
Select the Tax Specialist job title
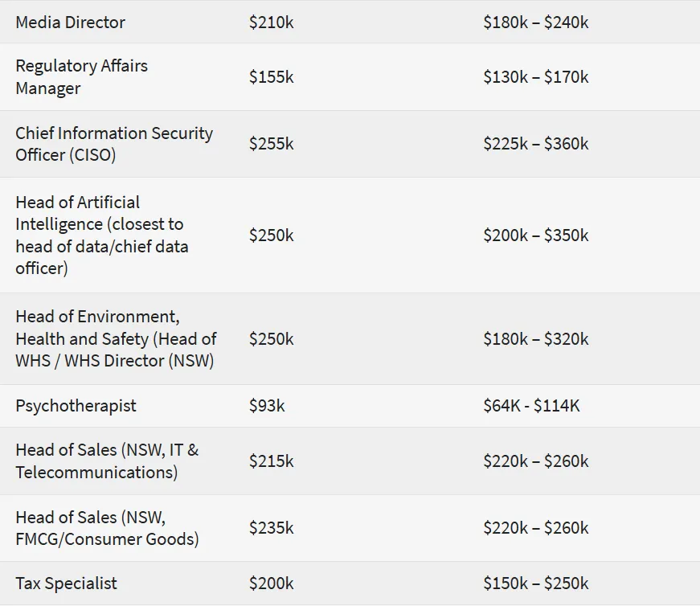(66, 583)
